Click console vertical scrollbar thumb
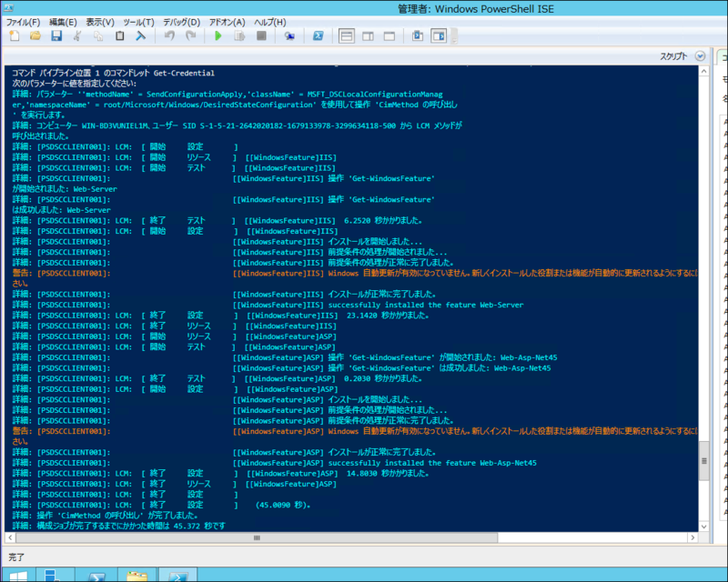 pos(703,461)
